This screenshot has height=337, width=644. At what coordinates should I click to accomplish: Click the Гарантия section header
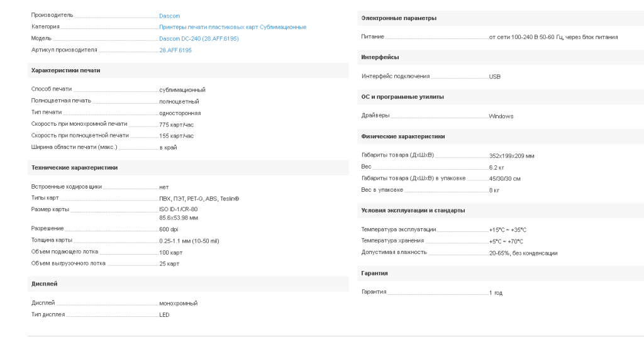(374, 273)
